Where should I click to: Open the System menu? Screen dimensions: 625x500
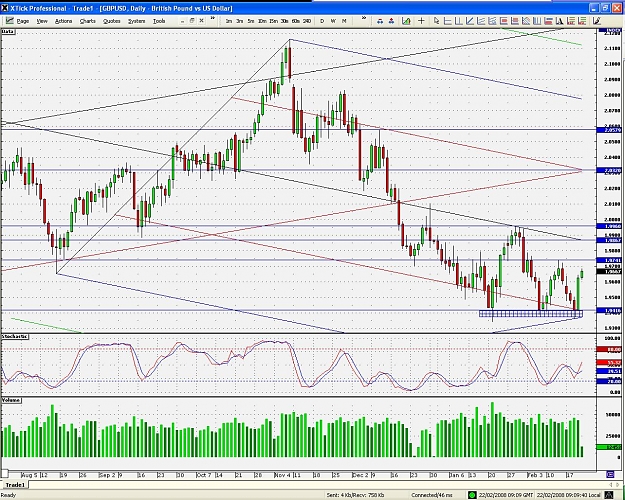(x=136, y=21)
